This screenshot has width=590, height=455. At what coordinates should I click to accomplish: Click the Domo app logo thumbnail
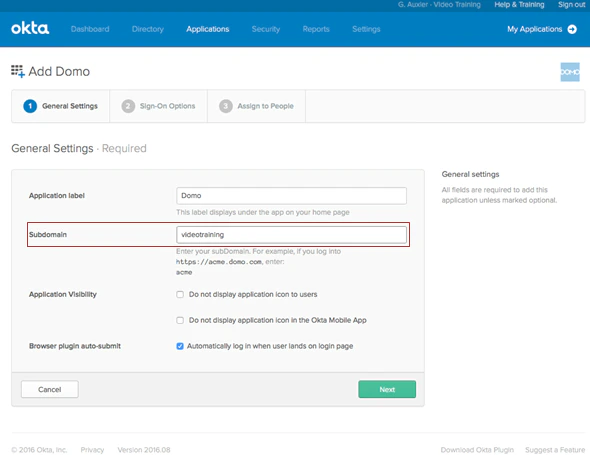click(570, 72)
